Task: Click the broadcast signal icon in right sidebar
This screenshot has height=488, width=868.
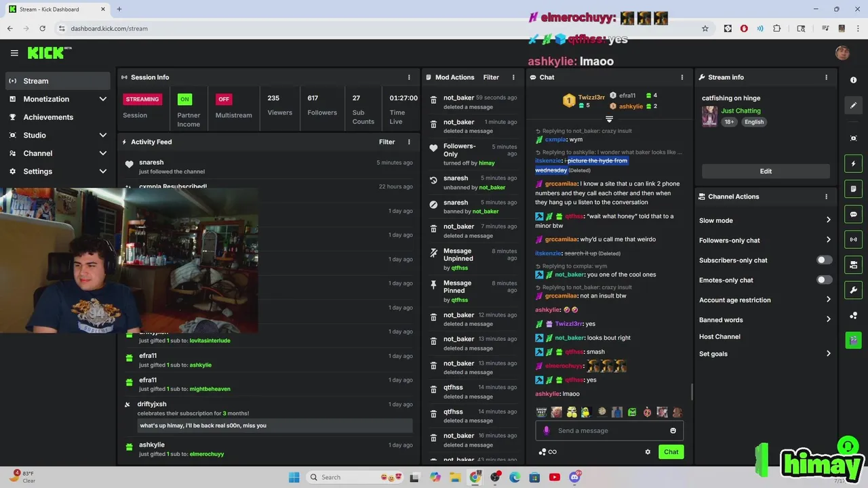Action: click(853, 239)
